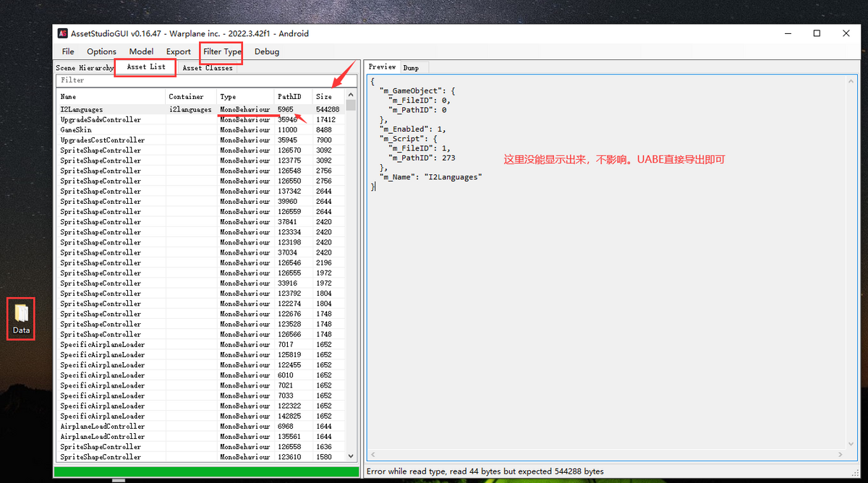The width and height of the screenshot is (868, 483).
Task: Click the green progress bar
Action: [x=207, y=471]
